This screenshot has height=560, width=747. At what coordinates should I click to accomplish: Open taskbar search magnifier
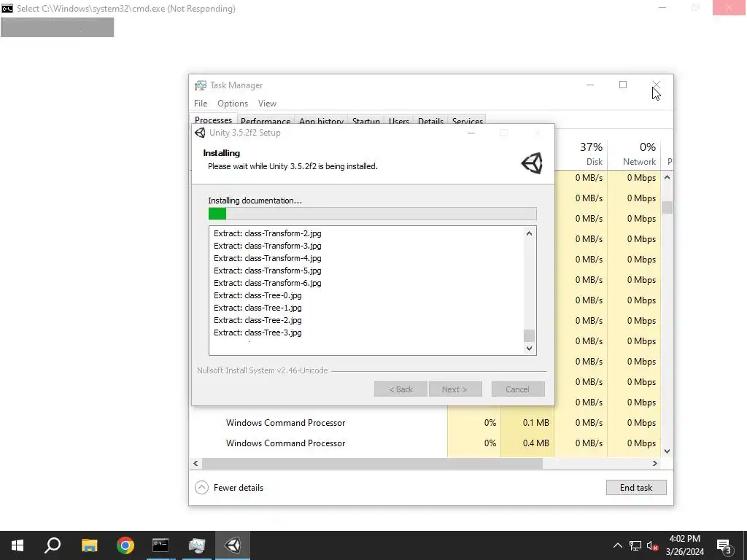(x=53, y=545)
